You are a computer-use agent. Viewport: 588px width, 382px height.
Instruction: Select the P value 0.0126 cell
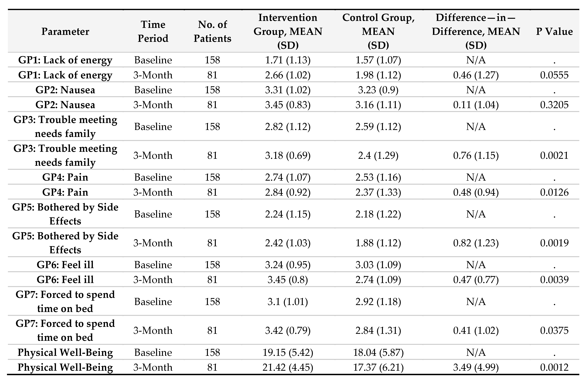point(554,192)
